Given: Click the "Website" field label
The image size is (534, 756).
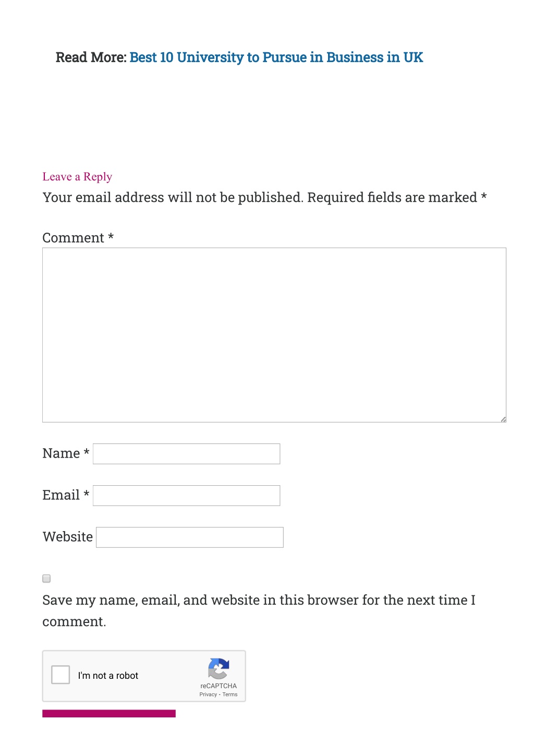Looking at the screenshot, I should (68, 537).
